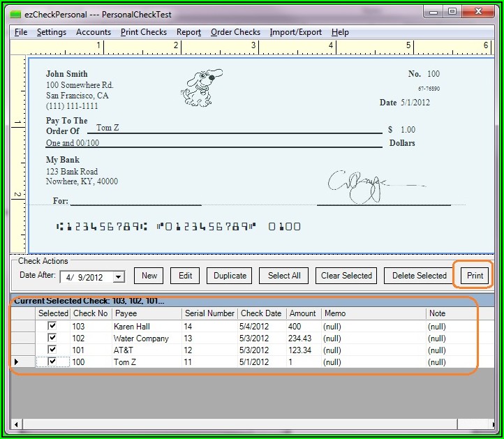Click the Delete Selected button
504x439 pixels.
(419, 276)
